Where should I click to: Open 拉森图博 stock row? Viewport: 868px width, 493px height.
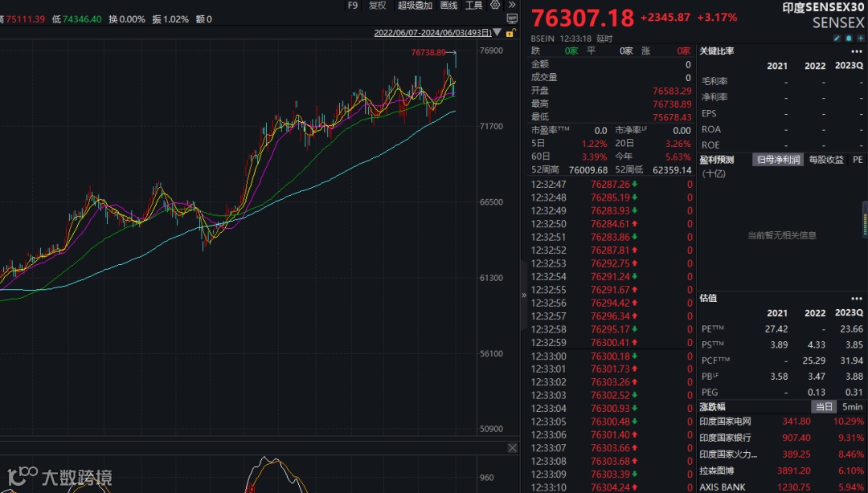click(781, 471)
